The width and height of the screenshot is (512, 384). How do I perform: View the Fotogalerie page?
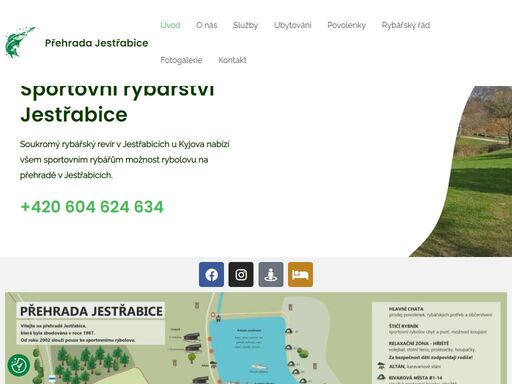181,60
